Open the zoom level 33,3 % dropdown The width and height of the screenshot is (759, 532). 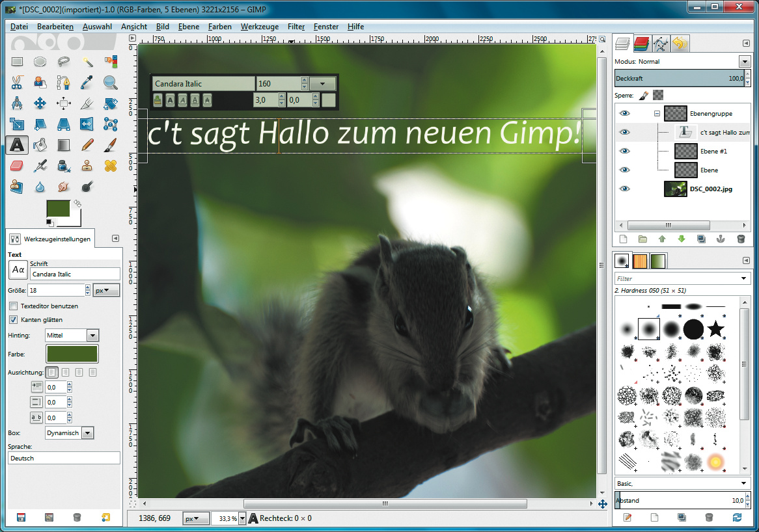pos(242,518)
